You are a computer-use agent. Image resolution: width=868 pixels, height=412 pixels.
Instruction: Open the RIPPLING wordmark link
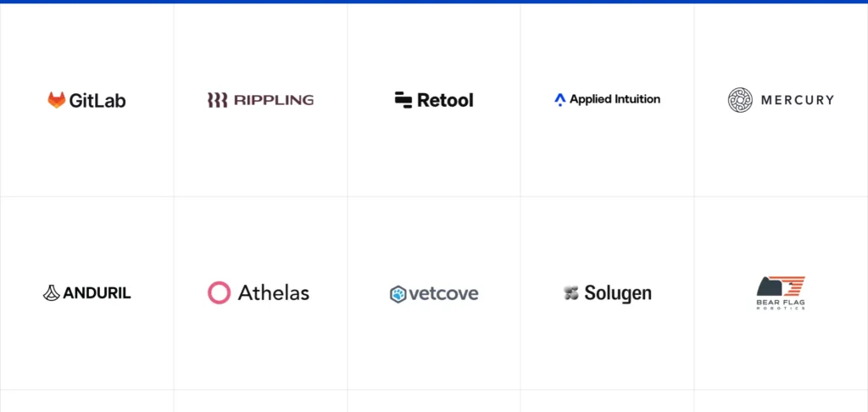click(x=274, y=100)
